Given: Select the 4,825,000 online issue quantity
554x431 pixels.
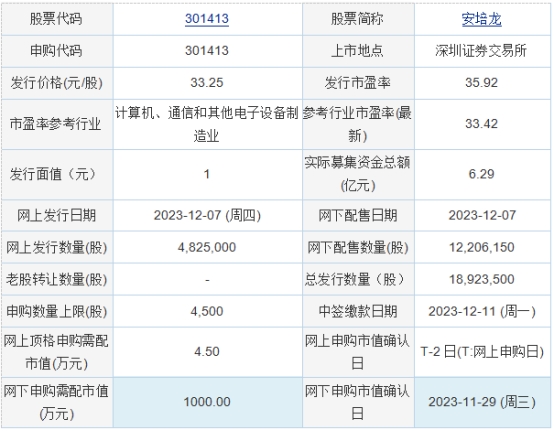Looking at the screenshot, I should [x=207, y=247].
